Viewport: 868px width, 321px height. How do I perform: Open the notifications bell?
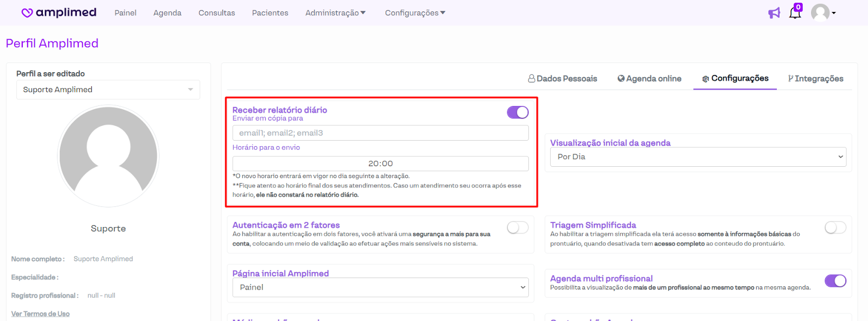[795, 13]
